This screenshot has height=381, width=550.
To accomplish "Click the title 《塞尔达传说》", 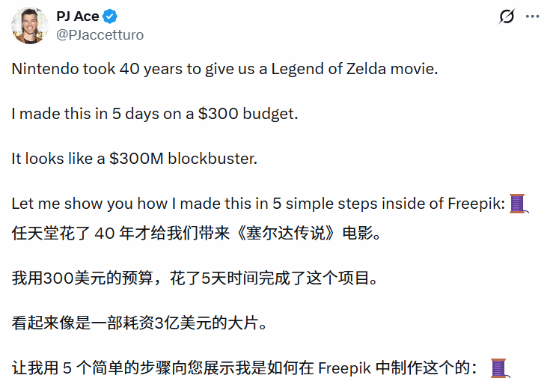I will tap(286, 233).
